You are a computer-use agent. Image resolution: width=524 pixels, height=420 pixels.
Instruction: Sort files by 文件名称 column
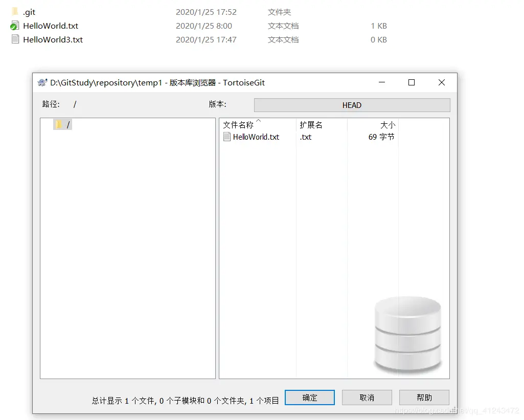click(240, 124)
